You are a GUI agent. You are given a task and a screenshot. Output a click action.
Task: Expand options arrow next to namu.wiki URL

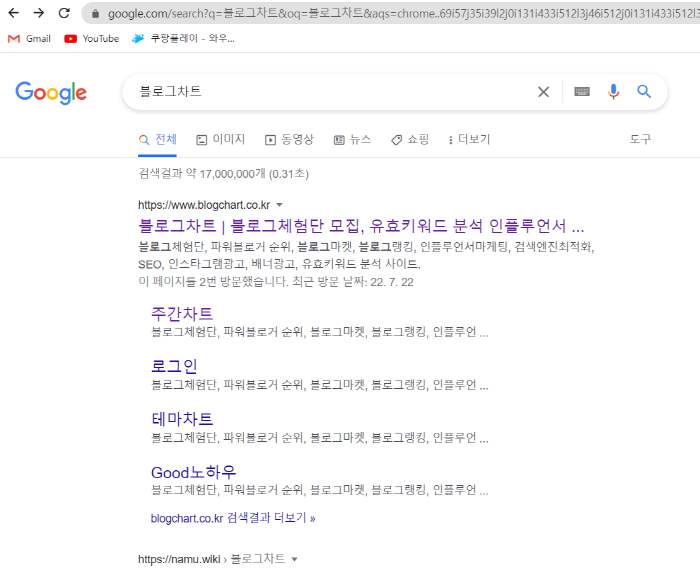click(294, 559)
